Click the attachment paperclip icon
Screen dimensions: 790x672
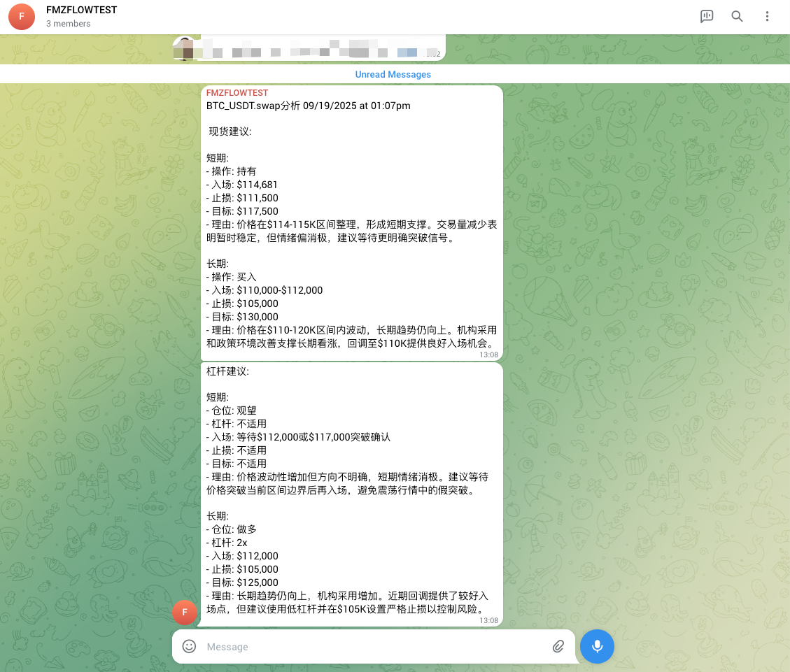(558, 646)
